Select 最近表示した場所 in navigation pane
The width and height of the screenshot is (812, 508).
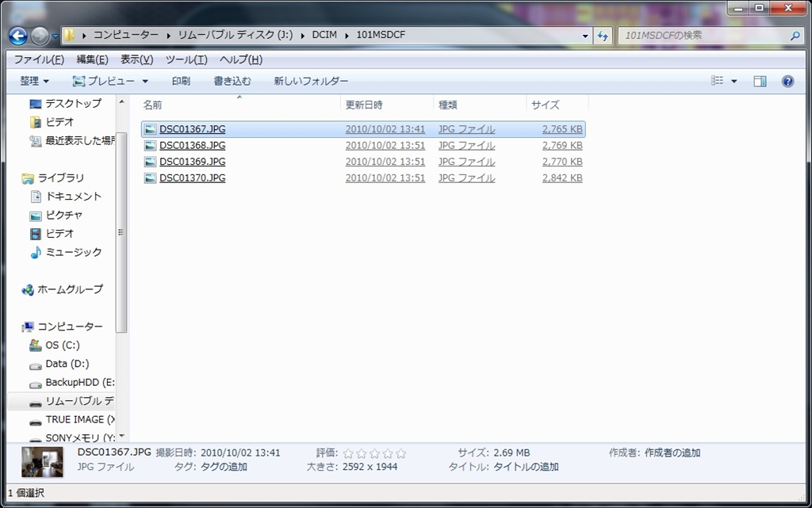click(x=80, y=141)
